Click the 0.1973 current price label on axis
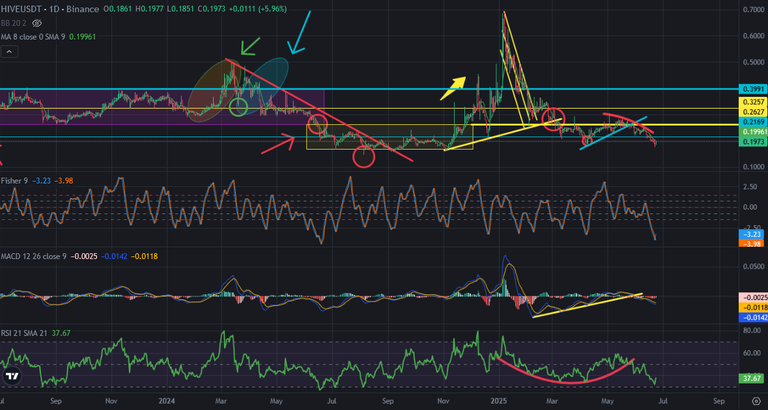Viewport: 768px width, 410px height. 752,142
